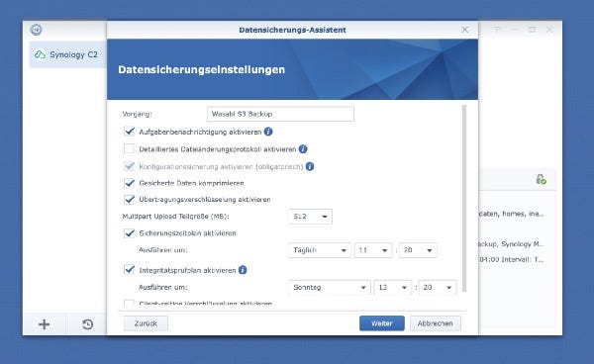Show info for Integritätsprüfplan aktivieren
Screen dimensions: 594x364
(x=243, y=270)
